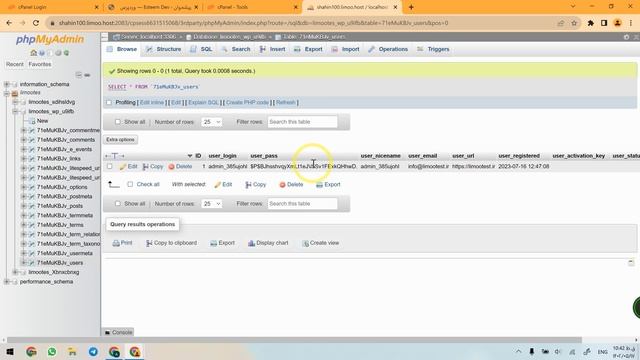
Task: Open 71eMuKBJv_usermeta table in tree
Action: coord(64,253)
